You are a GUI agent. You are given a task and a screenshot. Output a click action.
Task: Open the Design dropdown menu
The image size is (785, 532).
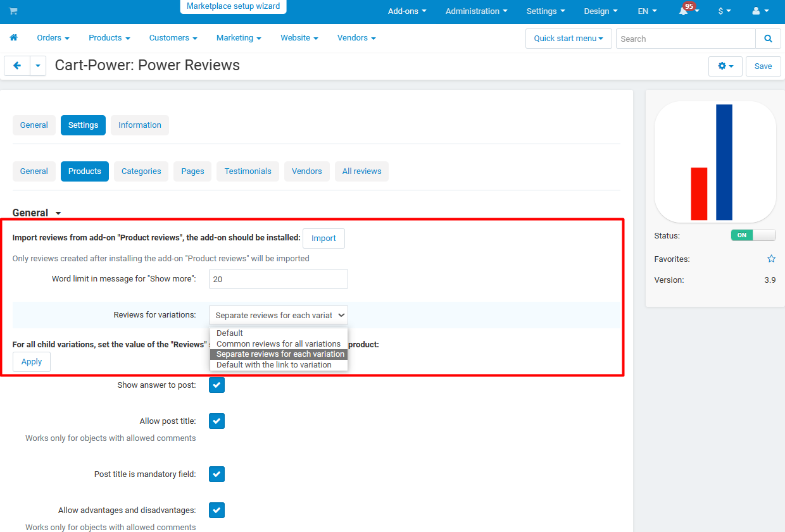click(x=601, y=11)
